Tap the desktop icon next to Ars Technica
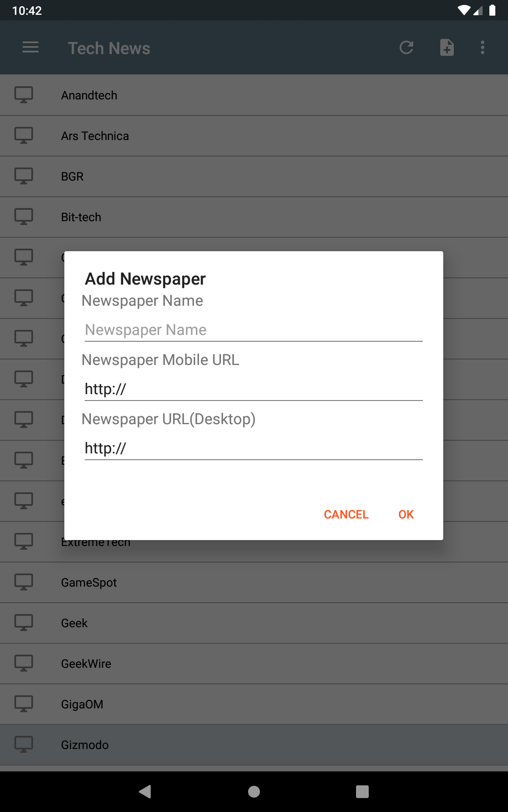508x812 pixels. coord(24,135)
